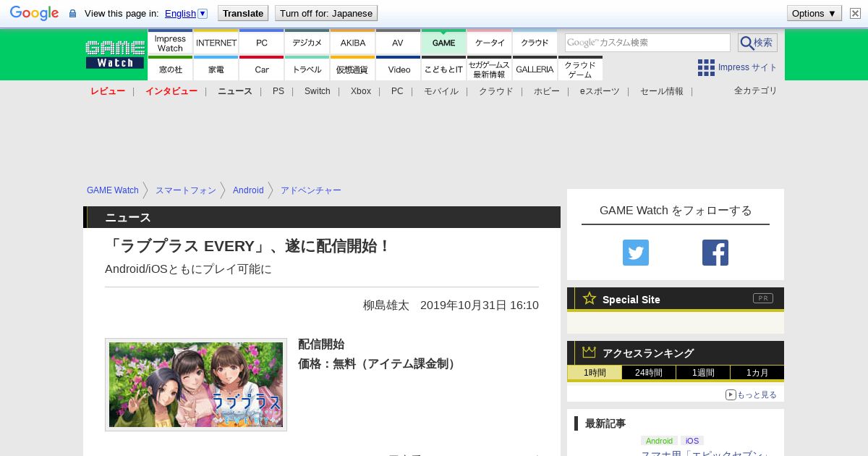This screenshot has width=868, height=456.
Task: Open the AV Watch tab
Action: 399,42
